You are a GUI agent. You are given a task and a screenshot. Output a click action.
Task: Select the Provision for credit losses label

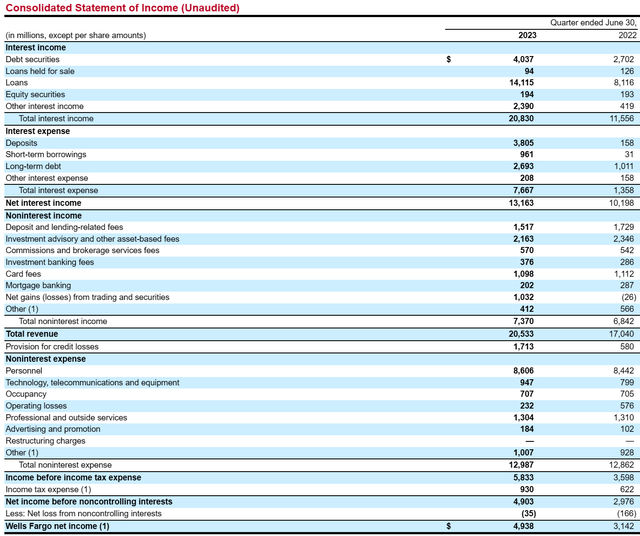pos(54,346)
